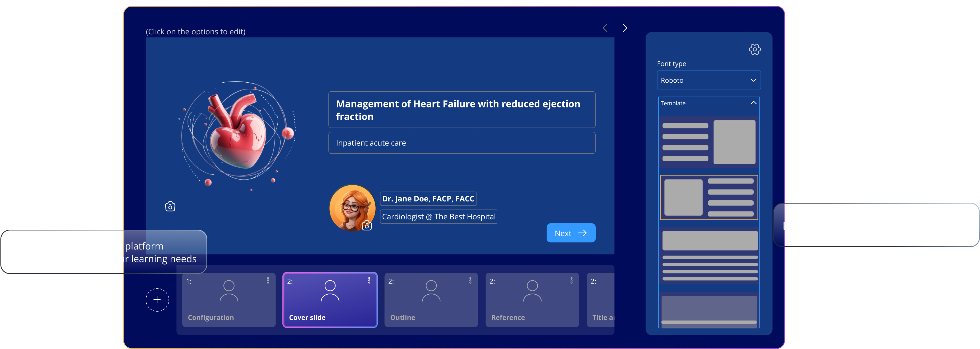Go to previous slide with left chevron
The height and width of the screenshot is (349, 980).
pyautogui.click(x=605, y=28)
